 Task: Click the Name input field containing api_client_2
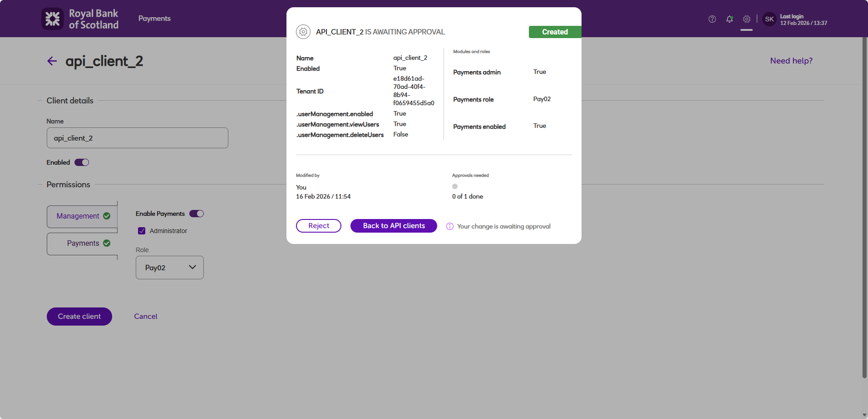coord(138,138)
